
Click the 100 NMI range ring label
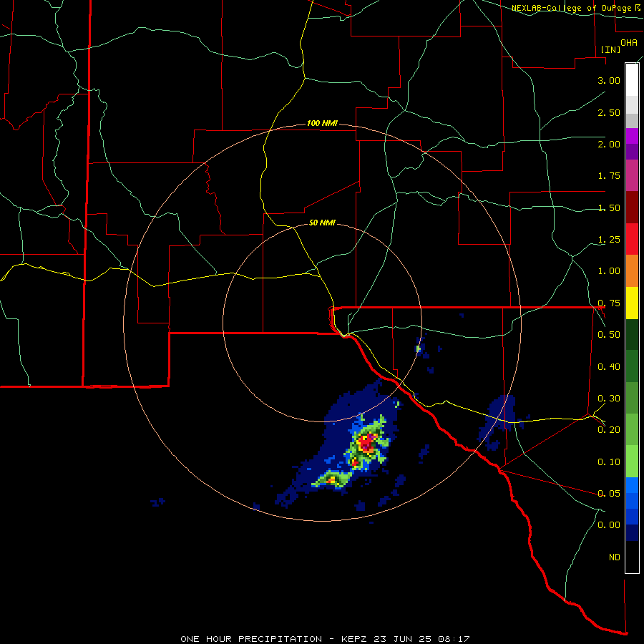(322, 123)
